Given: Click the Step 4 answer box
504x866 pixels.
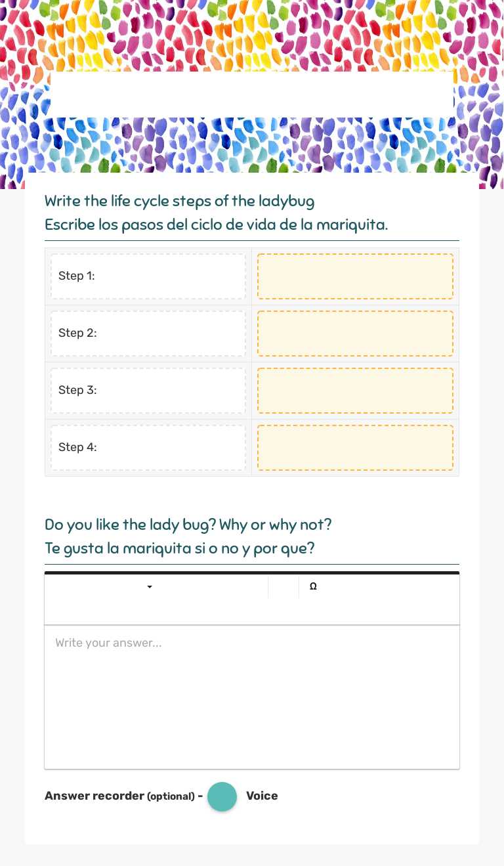Looking at the screenshot, I should pyautogui.click(x=355, y=447).
